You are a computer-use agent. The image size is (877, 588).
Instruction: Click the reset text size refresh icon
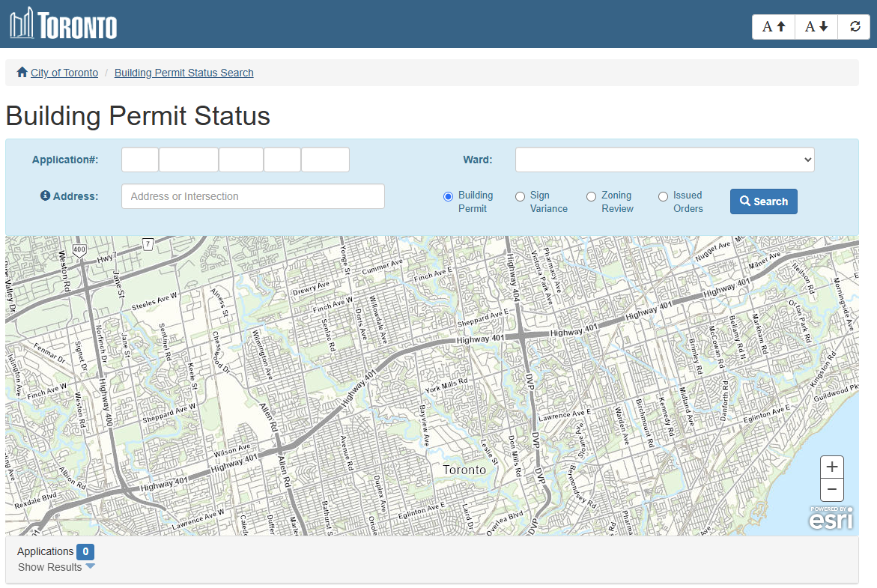(855, 26)
